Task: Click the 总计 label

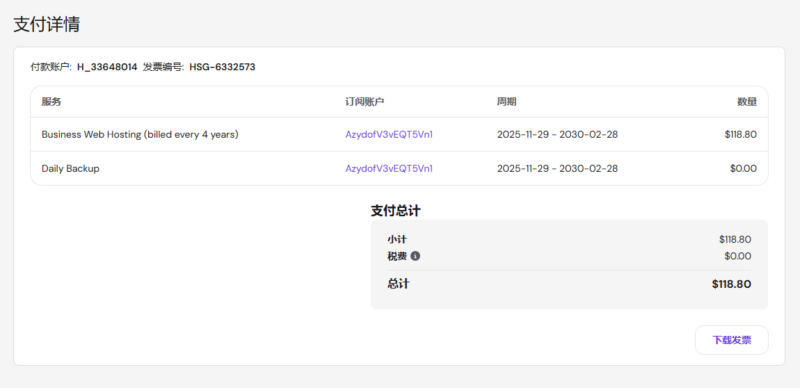Action: pos(398,284)
